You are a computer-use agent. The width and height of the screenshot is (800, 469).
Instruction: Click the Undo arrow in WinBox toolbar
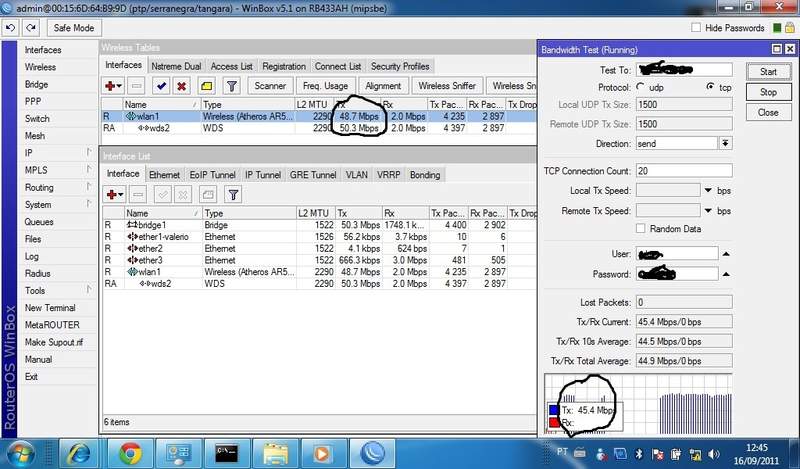pyautogui.click(x=11, y=28)
